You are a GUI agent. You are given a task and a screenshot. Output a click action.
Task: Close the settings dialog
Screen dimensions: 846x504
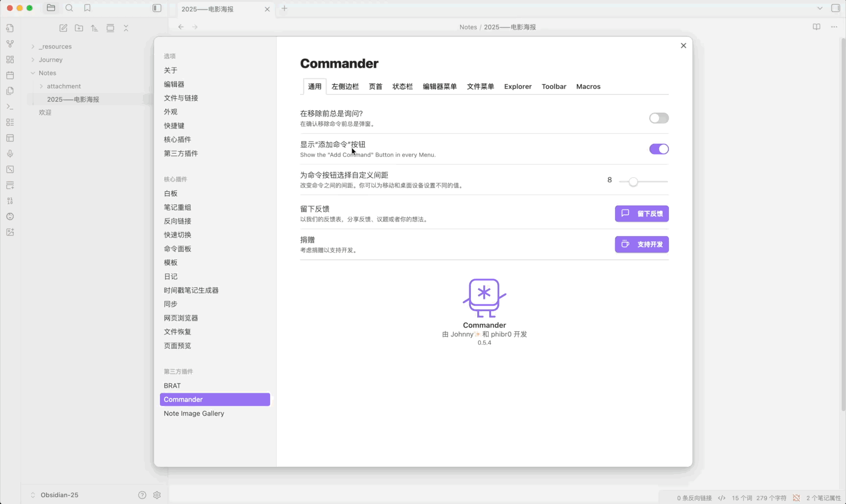[x=683, y=46]
